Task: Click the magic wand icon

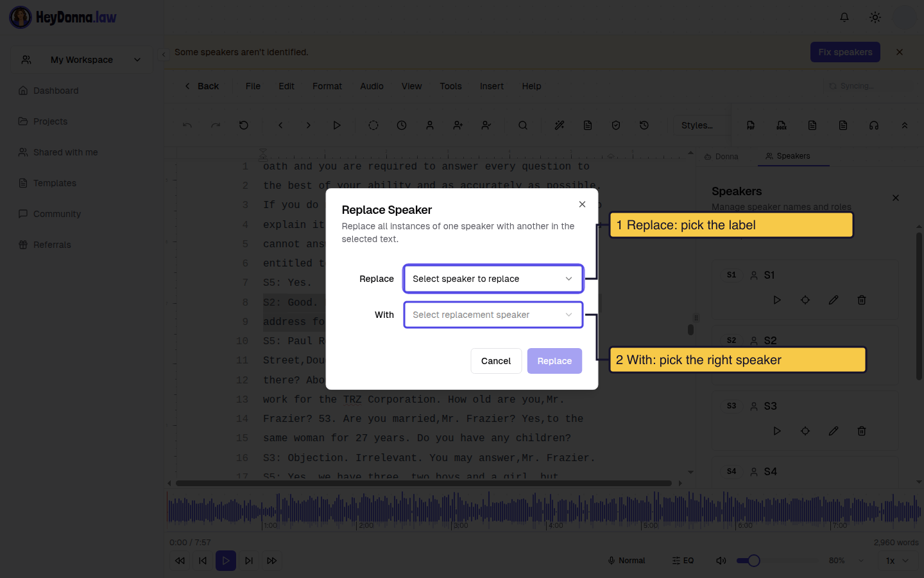Action: pyautogui.click(x=560, y=125)
